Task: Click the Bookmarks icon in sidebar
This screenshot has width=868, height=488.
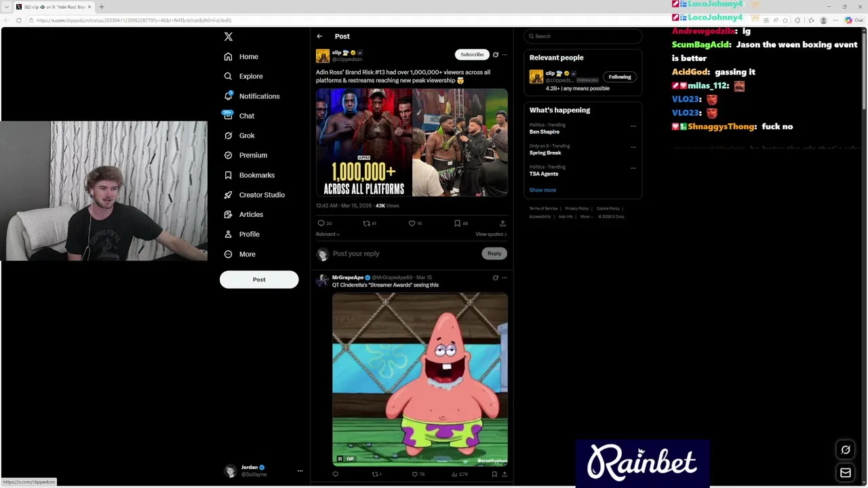Action: pyautogui.click(x=229, y=175)
